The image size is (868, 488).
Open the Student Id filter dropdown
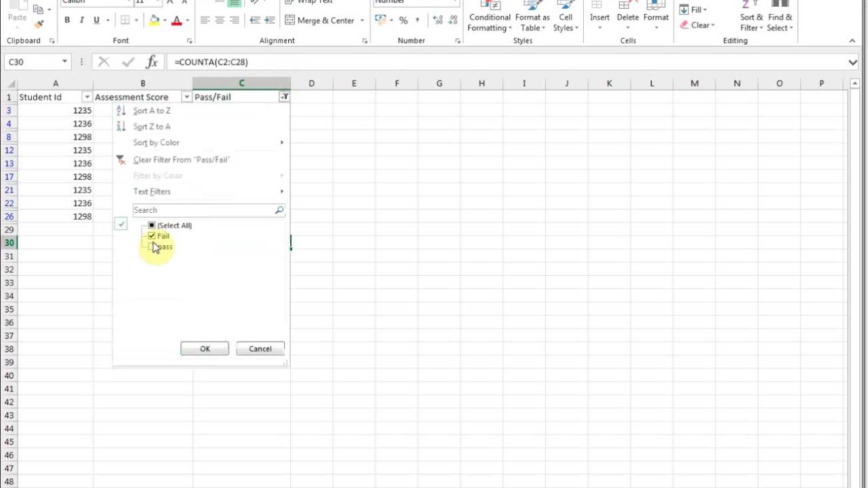click(x=87, y=97)
